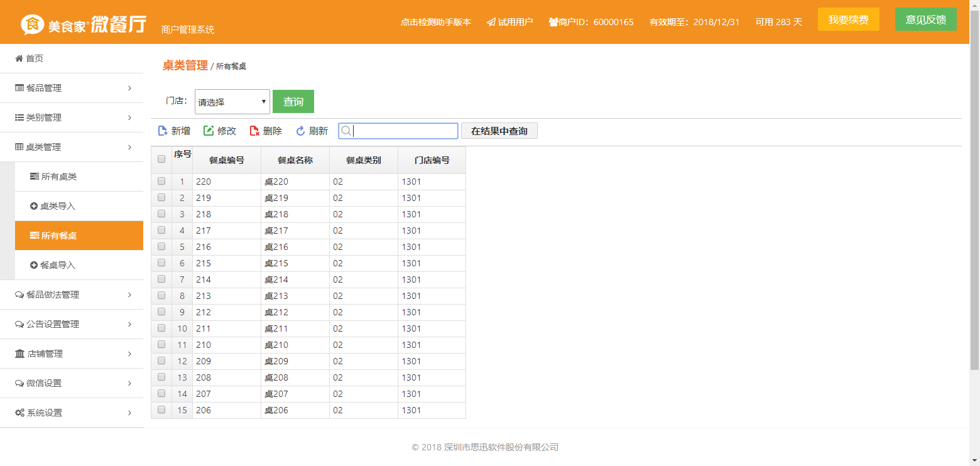Viewport: 980px width, 466px height.
Task: Check the box for table 219
Action: (161, 197)
